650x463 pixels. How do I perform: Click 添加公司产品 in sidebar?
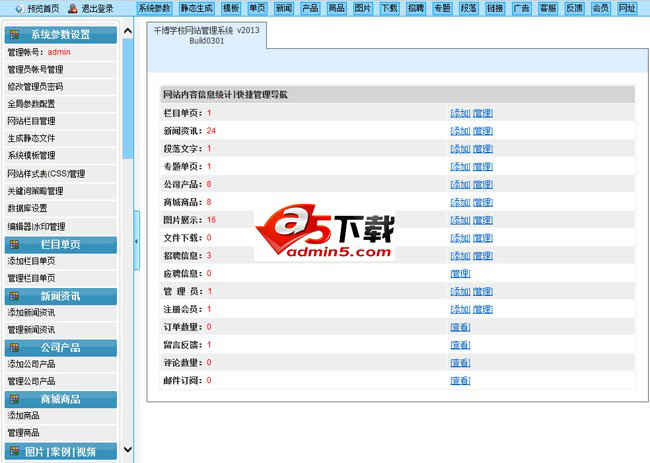click(32, 364)
